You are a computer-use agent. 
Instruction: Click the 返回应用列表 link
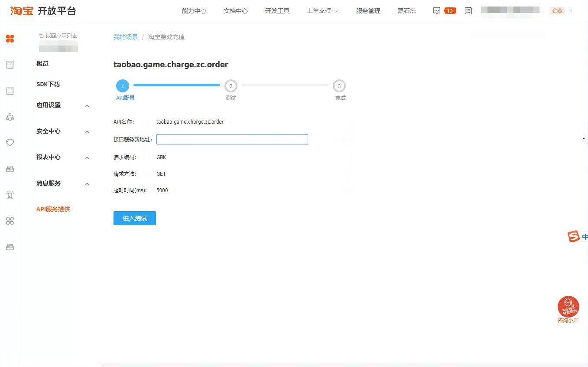[x=61, y=36]
